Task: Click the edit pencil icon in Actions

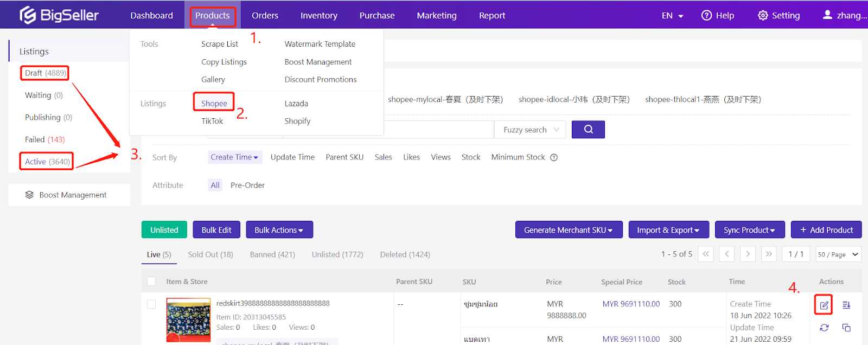Action: coord(824,305)
